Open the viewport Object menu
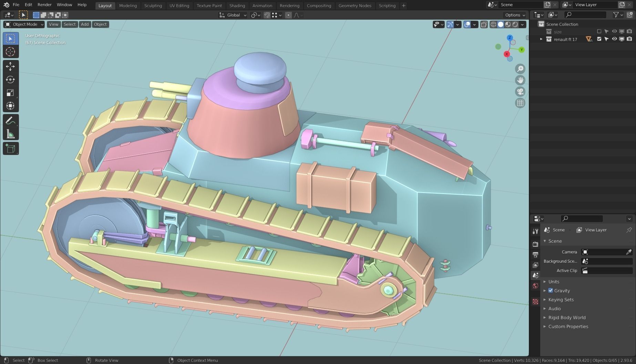 (100, 24)
